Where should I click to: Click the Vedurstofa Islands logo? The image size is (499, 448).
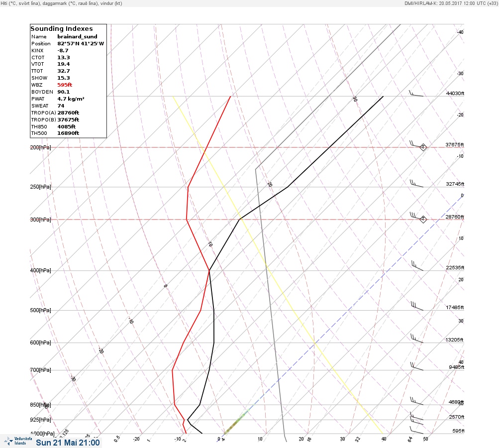[18, 441]
